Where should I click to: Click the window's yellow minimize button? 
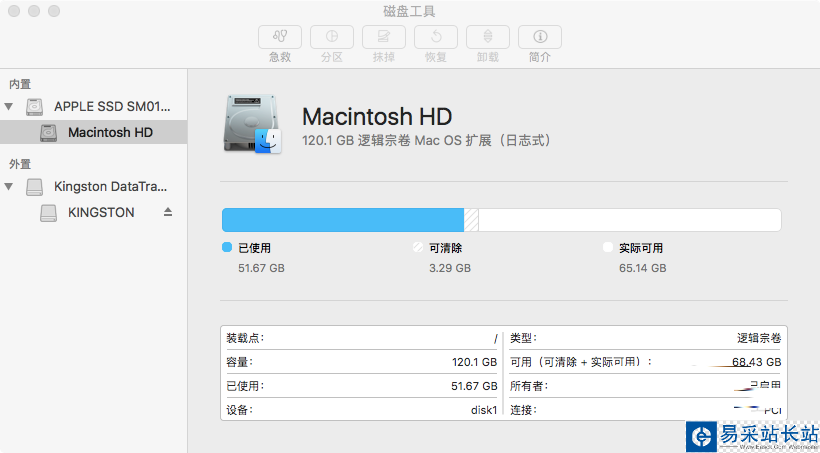point(34,11)
